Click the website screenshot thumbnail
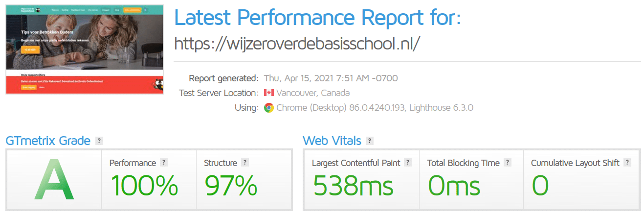The width and height of the screenshot is (644, 216). click(x=85, y=49)
